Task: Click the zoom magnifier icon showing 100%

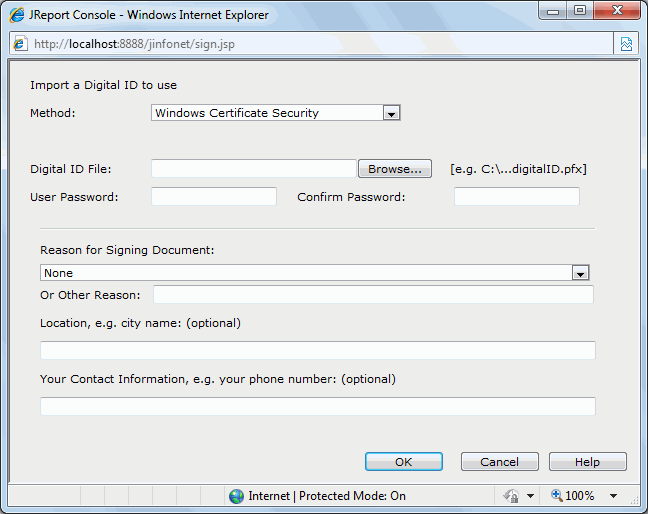Action: coord(557,495)
